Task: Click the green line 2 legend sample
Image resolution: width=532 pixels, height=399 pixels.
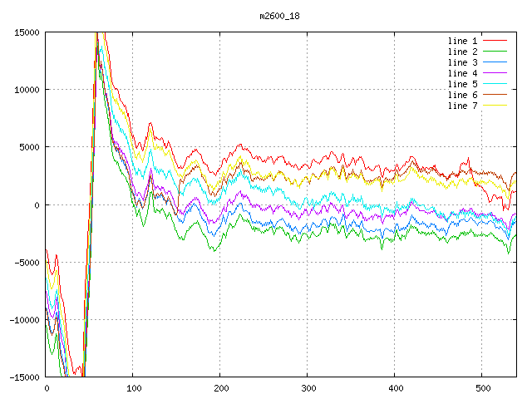Action: [495, 52]
